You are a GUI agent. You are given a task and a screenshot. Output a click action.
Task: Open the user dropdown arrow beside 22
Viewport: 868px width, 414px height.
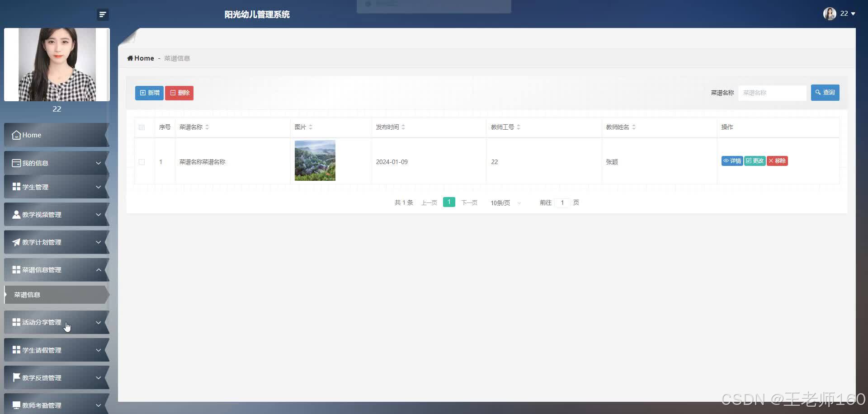pyautogui.click(x=853, y=14)
